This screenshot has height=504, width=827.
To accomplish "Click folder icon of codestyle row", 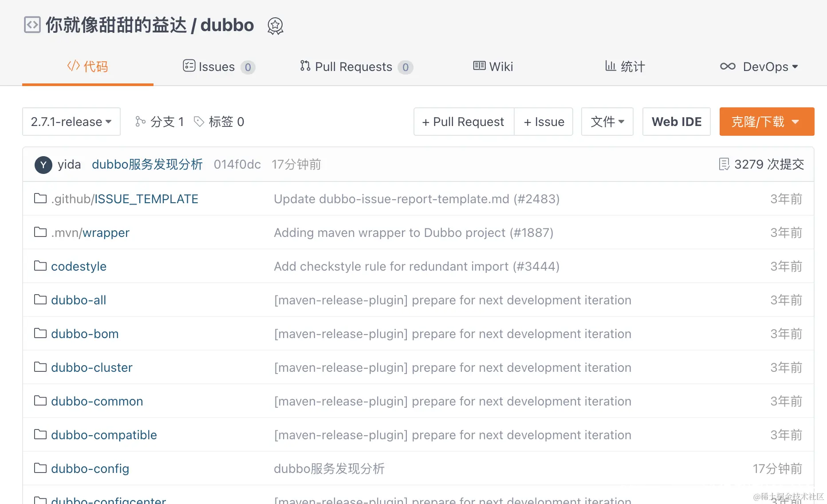I will coord(40,266).
